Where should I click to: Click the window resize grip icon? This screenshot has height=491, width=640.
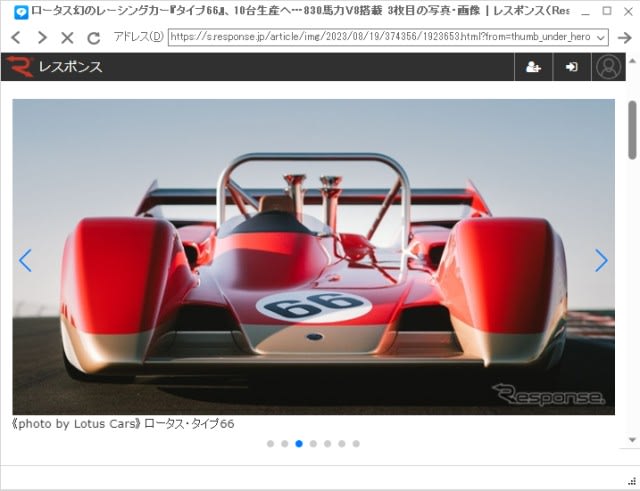click(x=632, y=481)
